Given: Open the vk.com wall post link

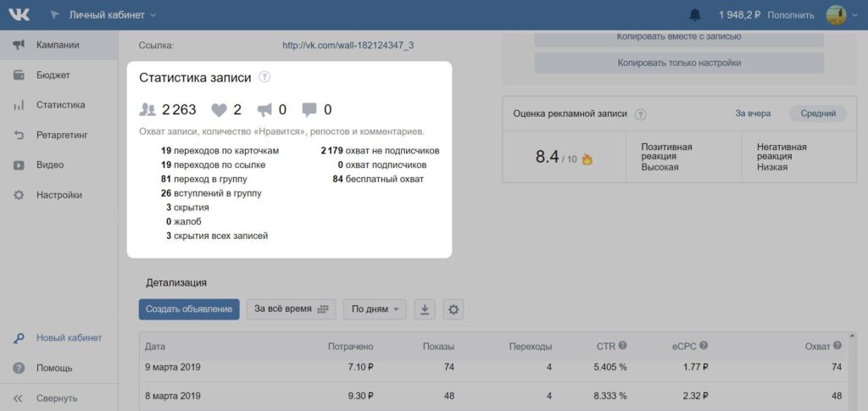Looking at the screenshot, I should click(348, 45).
